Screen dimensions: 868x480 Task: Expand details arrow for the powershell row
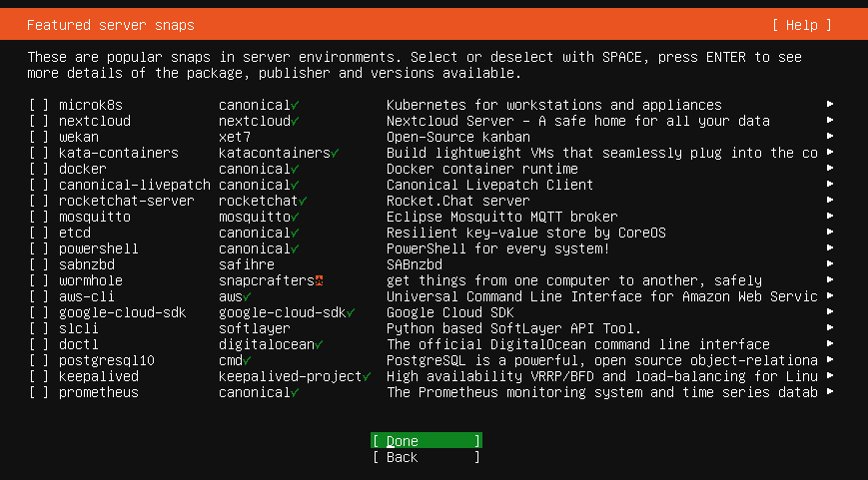[830, 248]
